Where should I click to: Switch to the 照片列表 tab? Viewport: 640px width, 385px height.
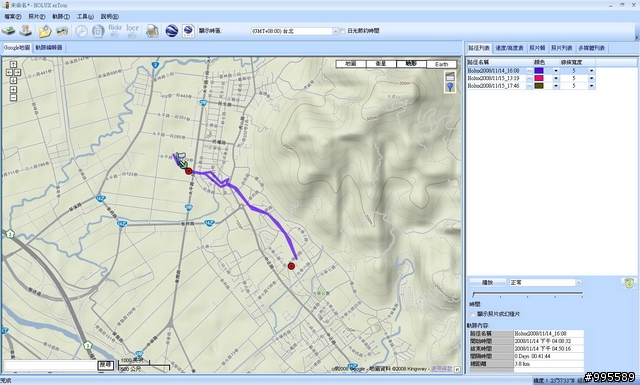tap(562, 48)
